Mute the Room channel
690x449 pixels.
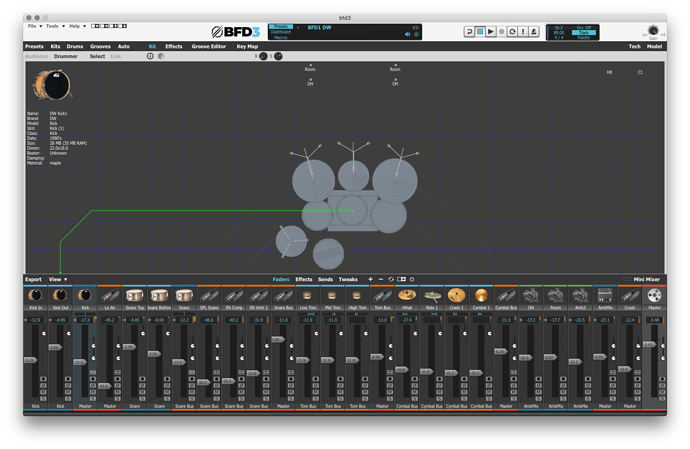tap(563, 392)
